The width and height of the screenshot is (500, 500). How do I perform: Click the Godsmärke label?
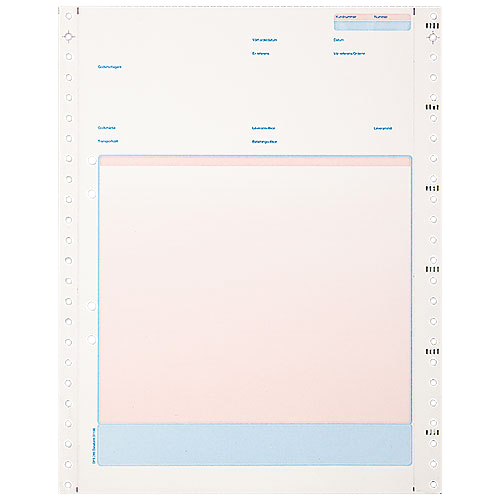pos(107,128)
